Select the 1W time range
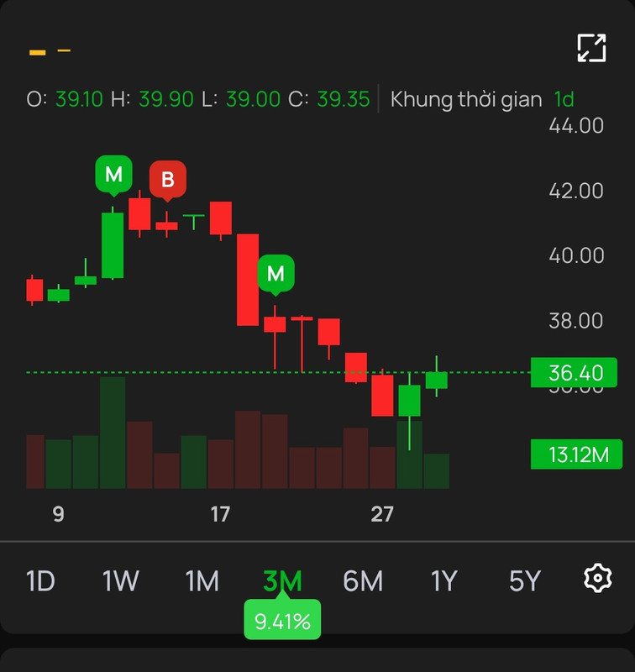Image resolution: width=635 pixels, height=672 pixels. tap(120, 581)
